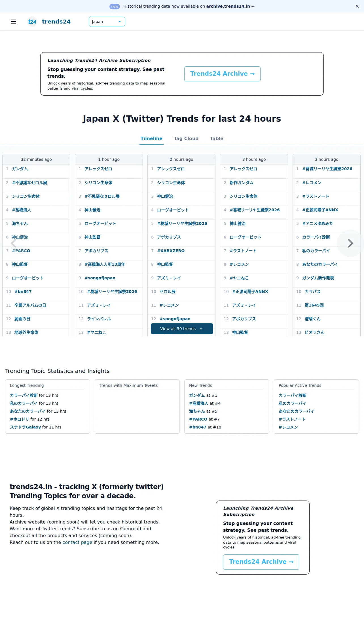Image resolution: width=364 pixels, height=629 pixels.
Task: Click the Trends with Maximum Tweets title
Action: tap(128, 386)
